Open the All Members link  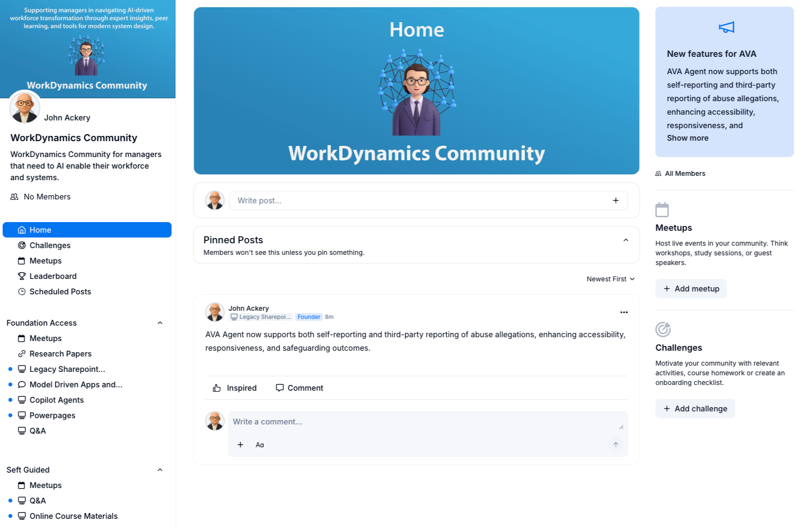pos(681,173)
